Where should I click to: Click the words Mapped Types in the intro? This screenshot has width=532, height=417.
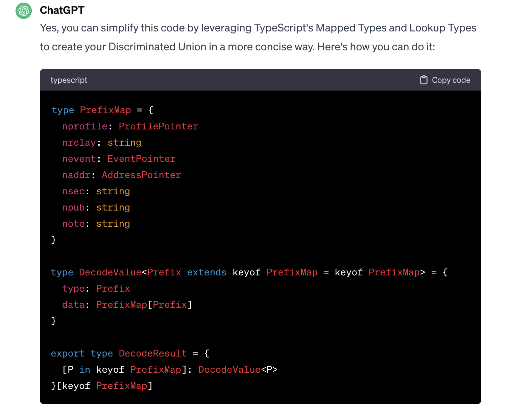350,28
